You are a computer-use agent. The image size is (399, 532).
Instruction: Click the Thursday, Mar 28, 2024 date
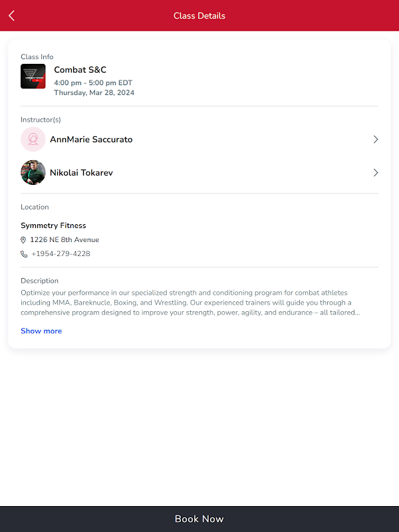click(x=94, y=92)
